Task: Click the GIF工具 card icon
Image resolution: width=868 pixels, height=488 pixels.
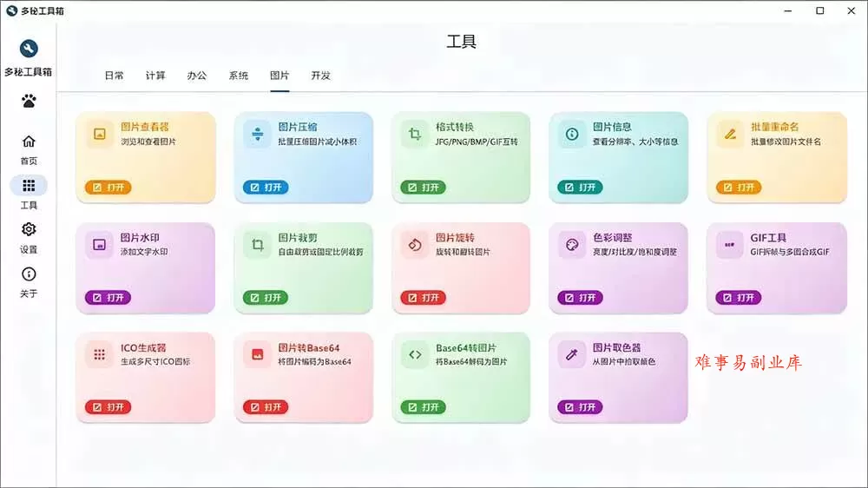Action: (x=730, y=245)
